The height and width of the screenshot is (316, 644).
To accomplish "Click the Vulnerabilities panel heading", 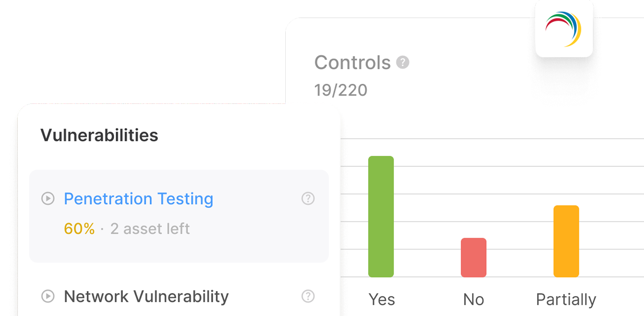I will (x=99, y=135).
